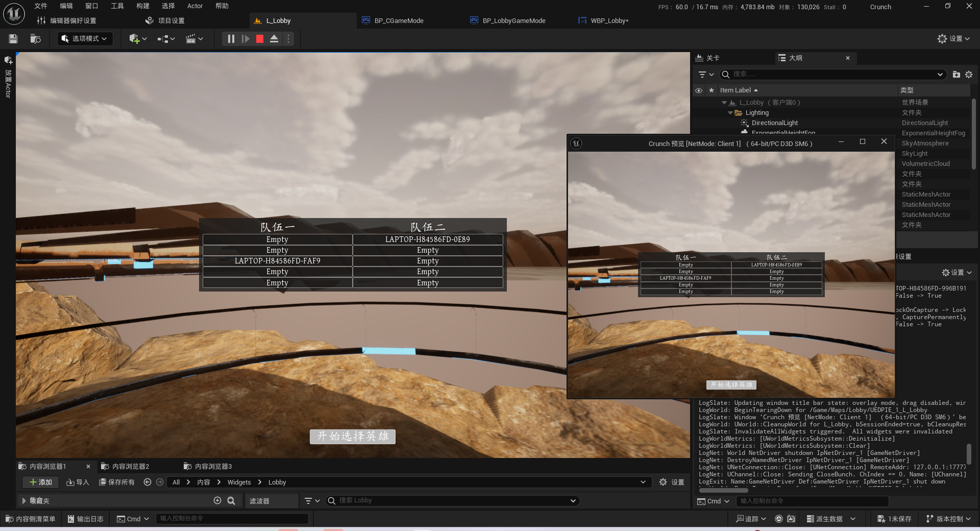The image size is (980, 531).
Task: Stop the play session with red square
Action: [260, 39]
